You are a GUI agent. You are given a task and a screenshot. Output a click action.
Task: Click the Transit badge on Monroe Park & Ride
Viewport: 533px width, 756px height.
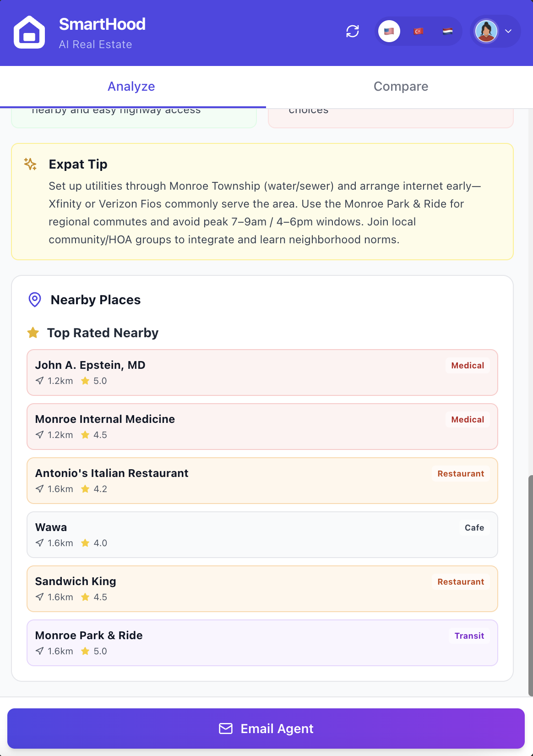pos(469,636)
